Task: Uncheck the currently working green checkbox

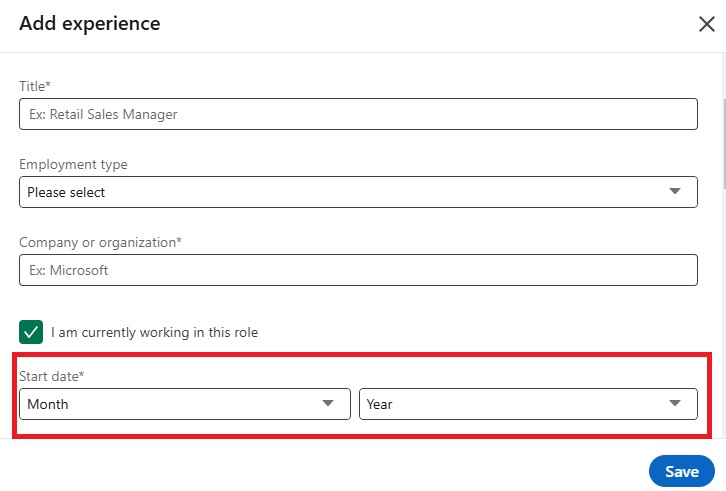Action: (x=31, y=332)
